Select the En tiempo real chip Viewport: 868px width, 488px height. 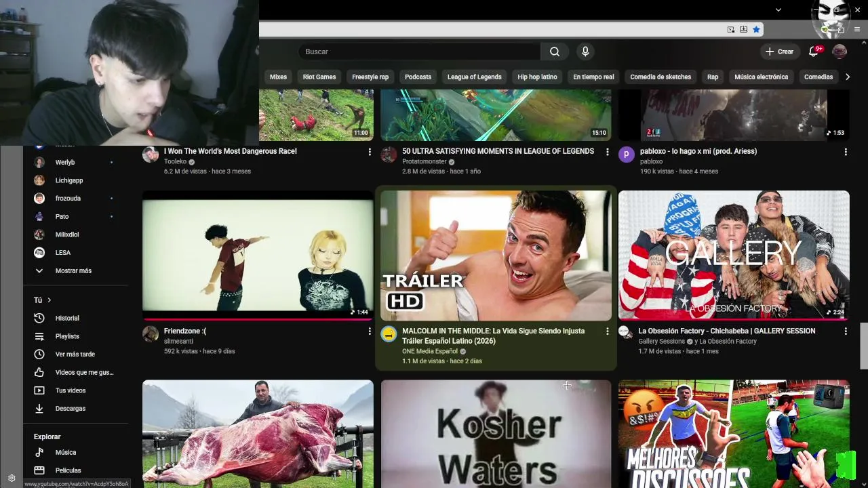click(x=593, y=77)
